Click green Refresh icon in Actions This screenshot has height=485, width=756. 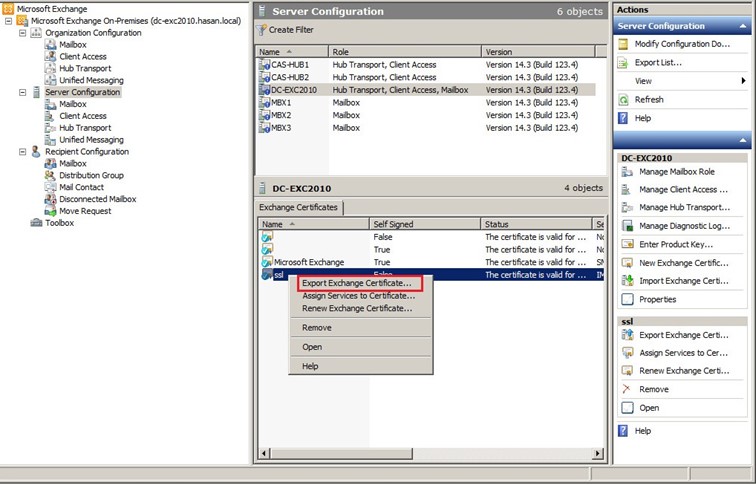click(623, 100)
